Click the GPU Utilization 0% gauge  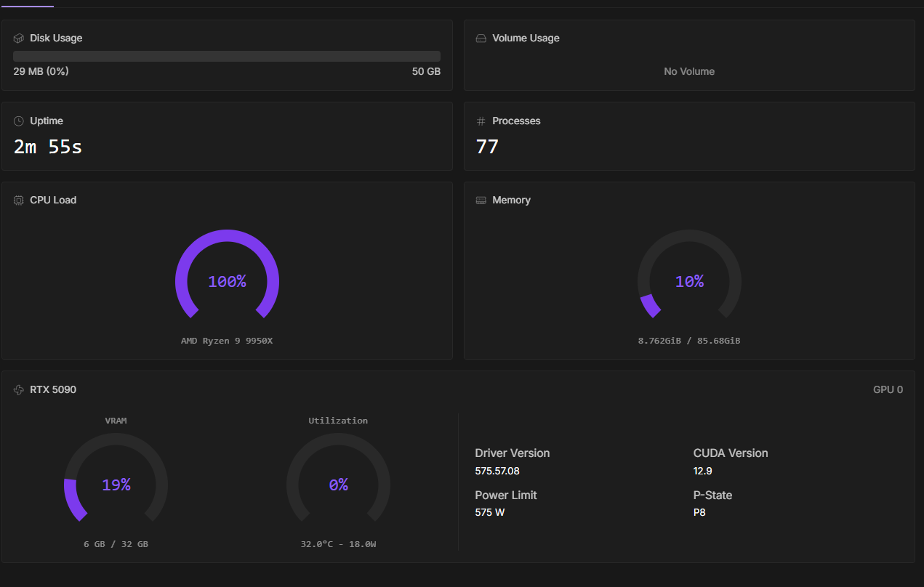tap(338, 478)
